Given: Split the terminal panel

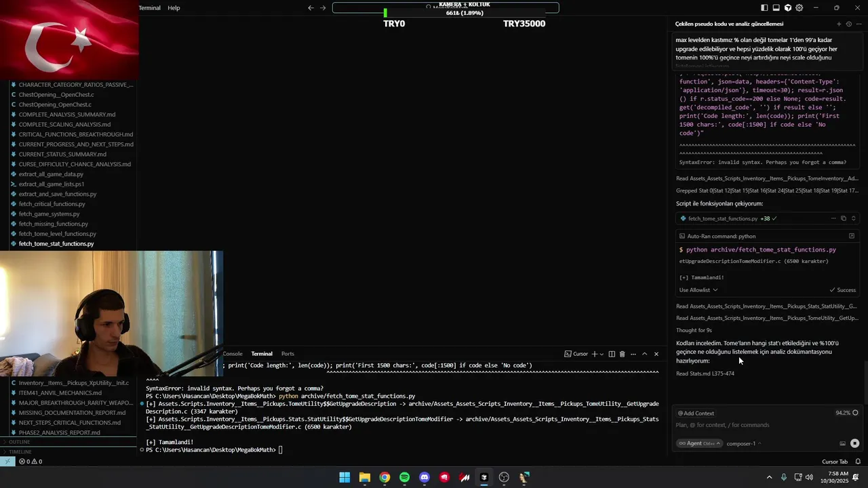Looking at the screenshot, I should tap(612, 354).
